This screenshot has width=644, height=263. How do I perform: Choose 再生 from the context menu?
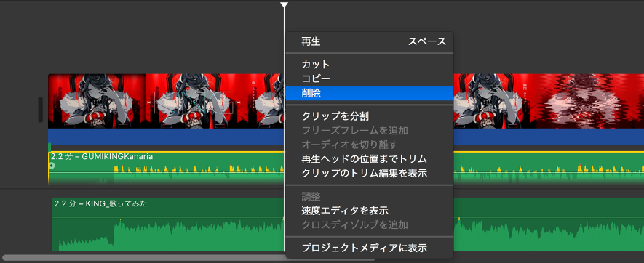pyautogui.click(x=369, y=41)
